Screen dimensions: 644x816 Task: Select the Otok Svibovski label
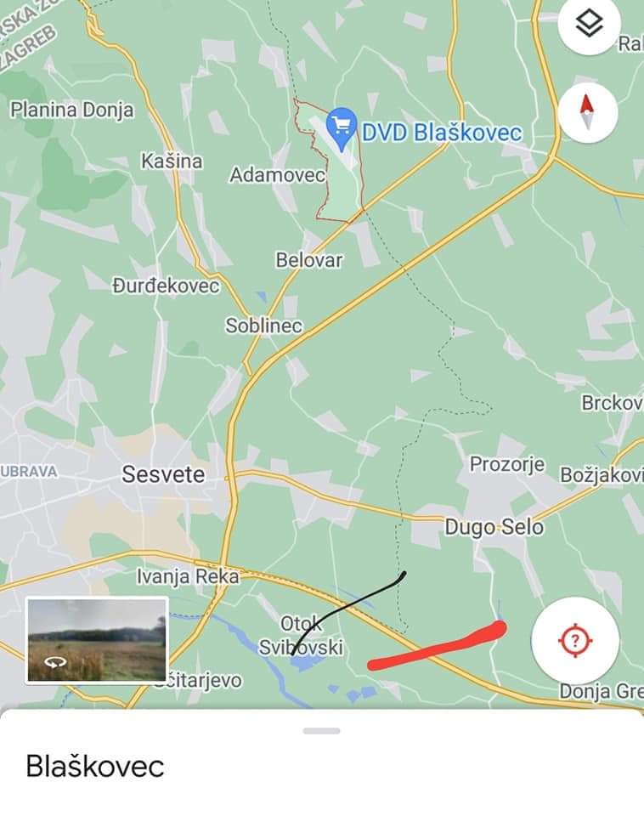tap(301, 636)
